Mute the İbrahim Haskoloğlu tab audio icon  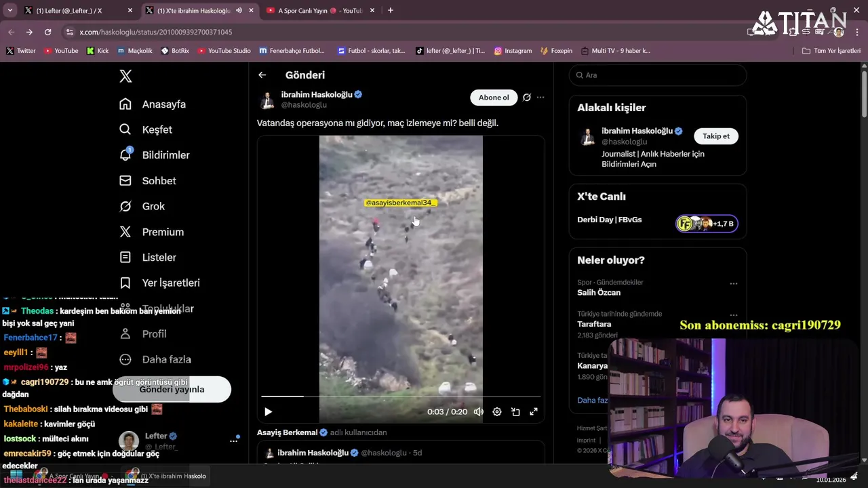click(x=239, y=10)
